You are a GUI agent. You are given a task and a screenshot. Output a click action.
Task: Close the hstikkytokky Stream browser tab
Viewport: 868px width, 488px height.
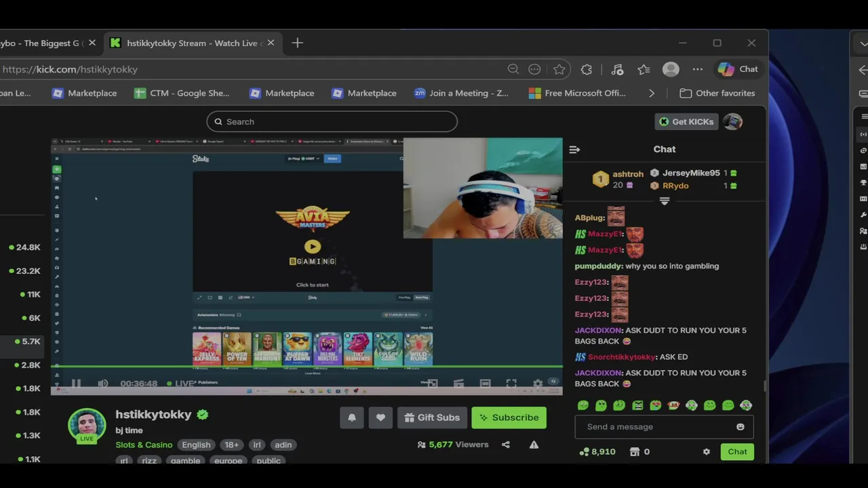(x=271, y=43)
